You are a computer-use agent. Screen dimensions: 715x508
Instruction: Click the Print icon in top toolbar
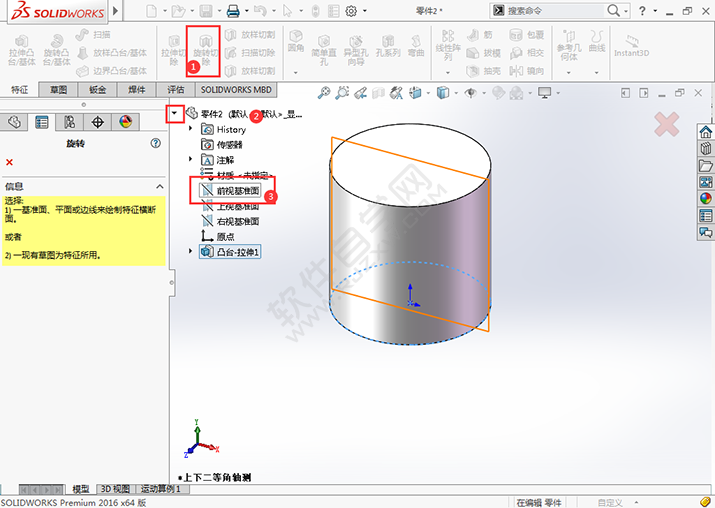232,11
